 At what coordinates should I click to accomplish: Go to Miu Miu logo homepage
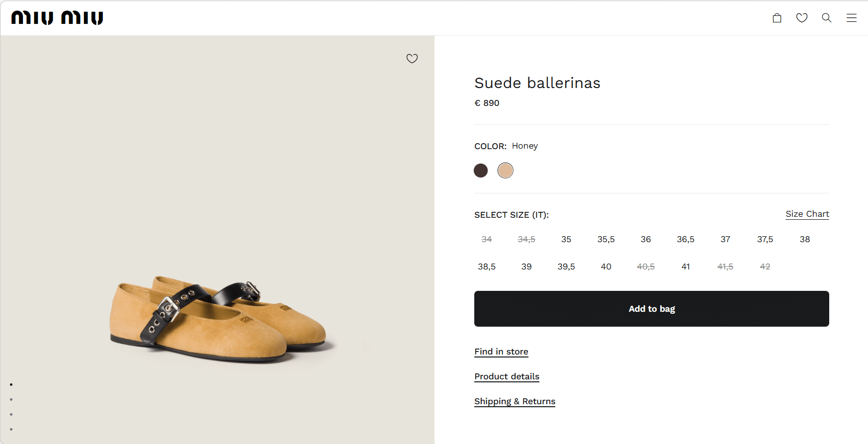(x=57, y=18)
